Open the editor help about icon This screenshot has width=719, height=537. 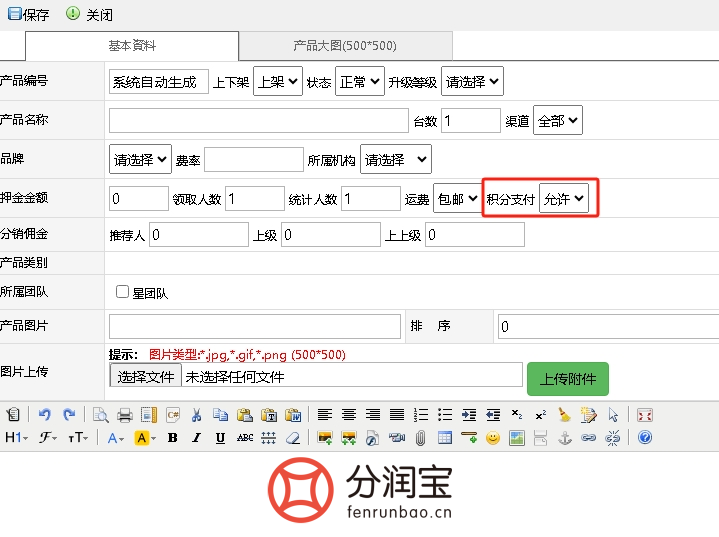[645, 437]
